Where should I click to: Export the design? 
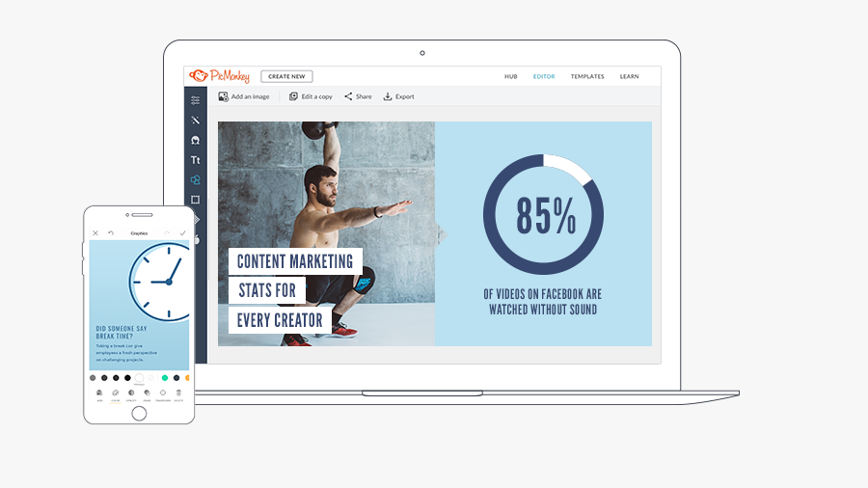[398, 96]
